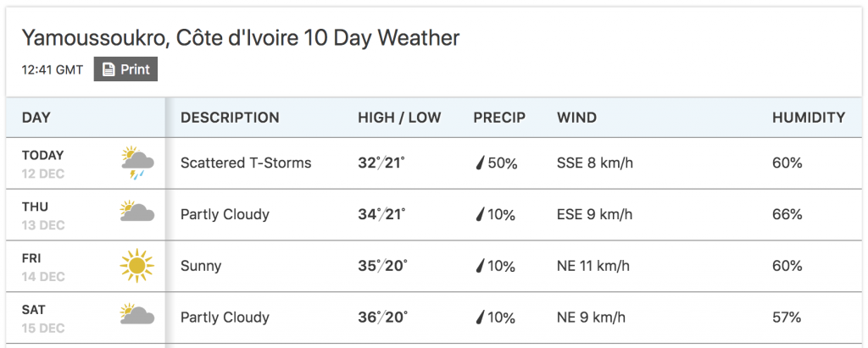Image resolution: width=868 pixels, height=348 pixels.
Task: Click the DAY column header
Action: [36, 118]
